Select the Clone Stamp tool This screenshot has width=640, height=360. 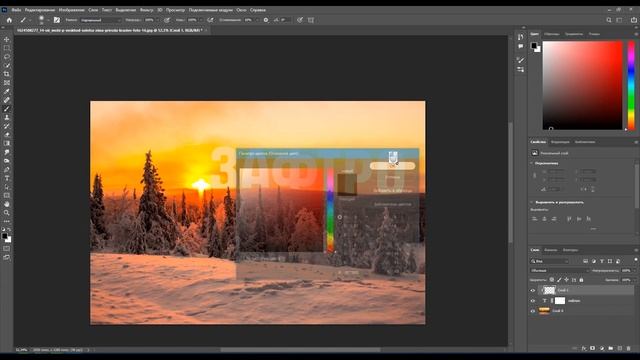coord(7,117)
